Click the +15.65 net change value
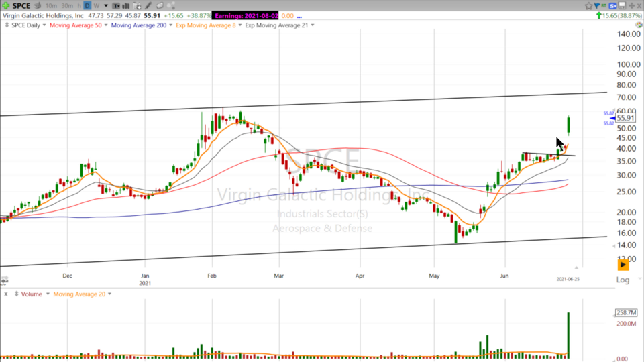The image size is (644, 362). [173, 15]
